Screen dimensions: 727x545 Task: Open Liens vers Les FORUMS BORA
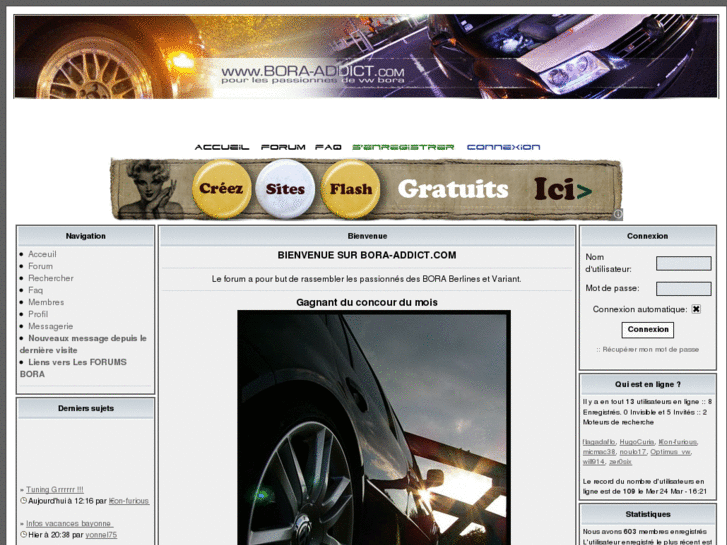point(73,368)
